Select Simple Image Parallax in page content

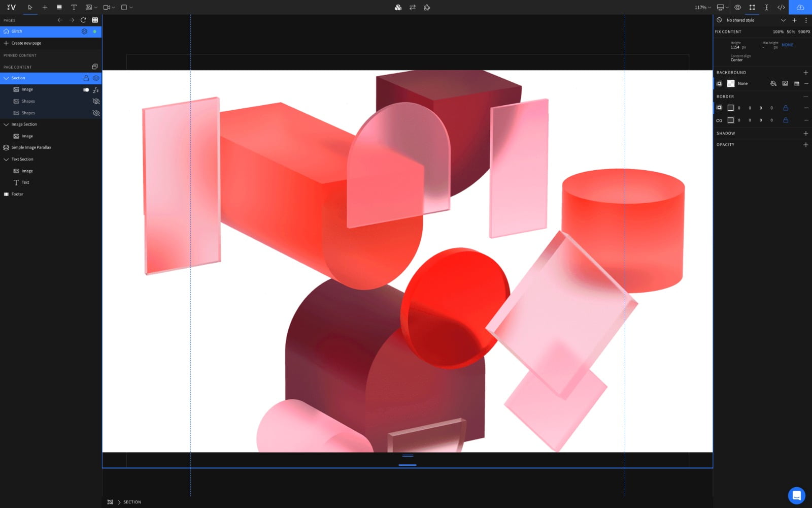[x=31, y=147]
